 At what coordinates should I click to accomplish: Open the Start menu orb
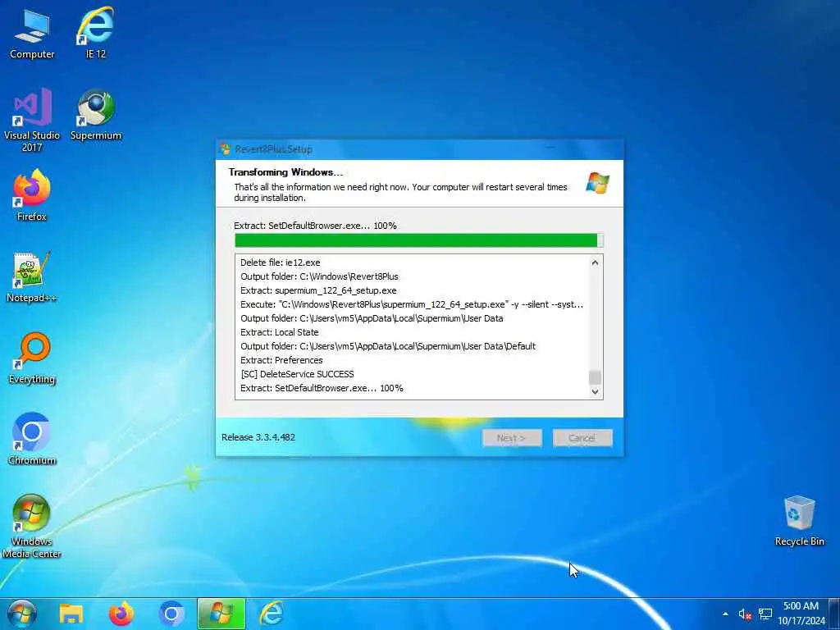[22, 614]
